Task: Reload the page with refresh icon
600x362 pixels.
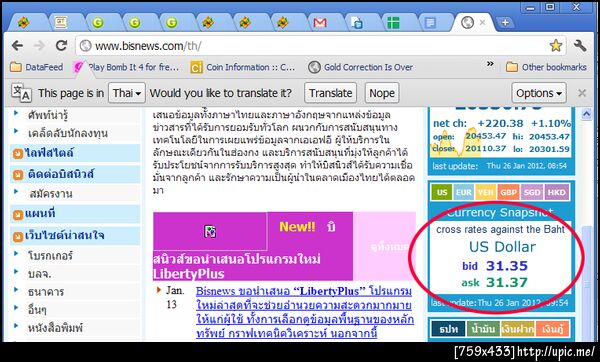Action: click(61, 46)
